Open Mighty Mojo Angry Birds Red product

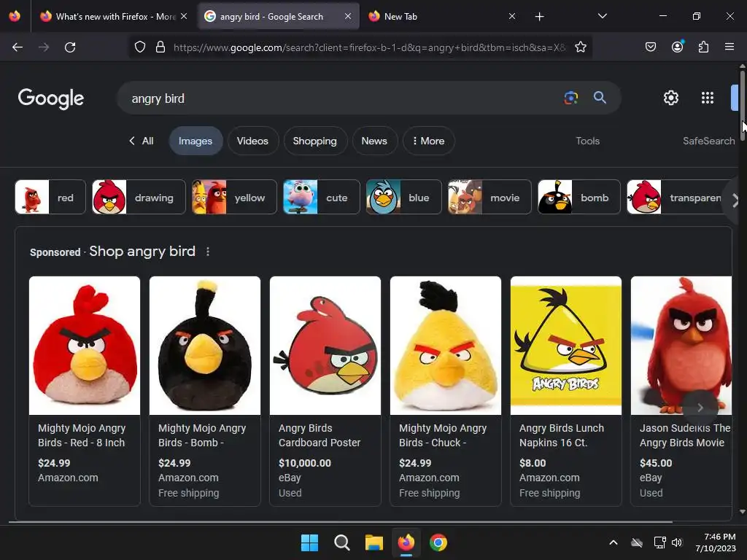click(x=85, y=391)
